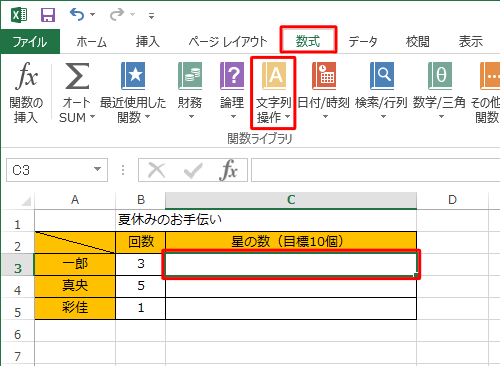Click empty cell C5 beside 彩佳
Viewport: 500px width, 366px height.
pyautogui.click(x=291, y=308)
